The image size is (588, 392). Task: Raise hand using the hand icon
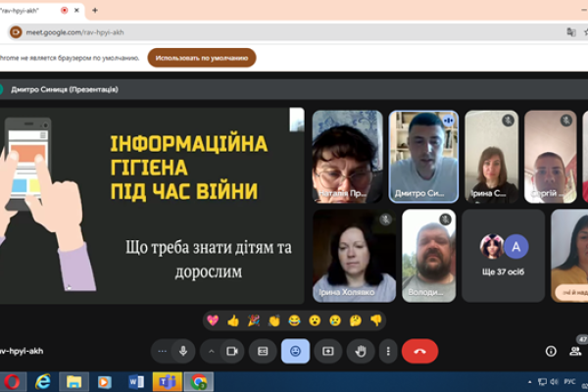(360, 351)
